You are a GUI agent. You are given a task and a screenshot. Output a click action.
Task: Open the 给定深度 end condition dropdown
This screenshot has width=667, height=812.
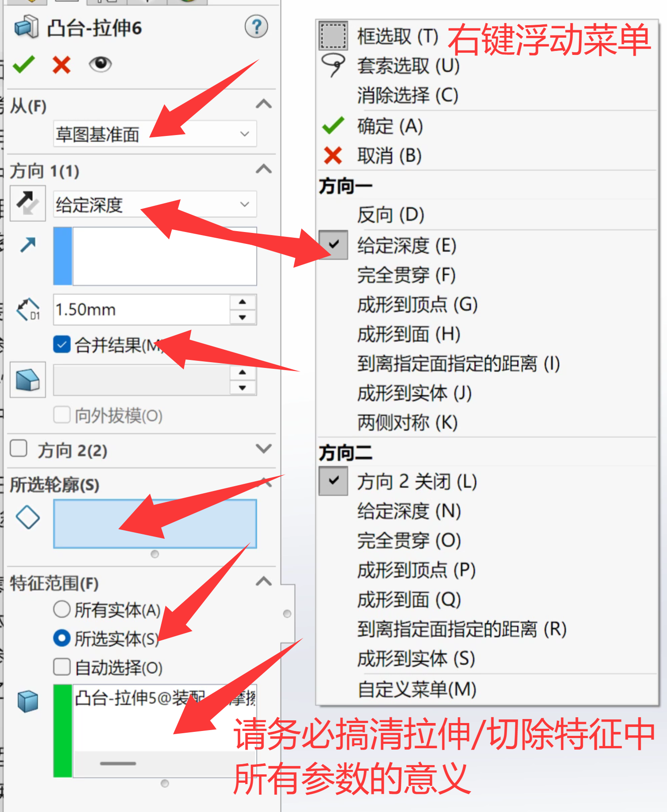[x=155, y=204]
